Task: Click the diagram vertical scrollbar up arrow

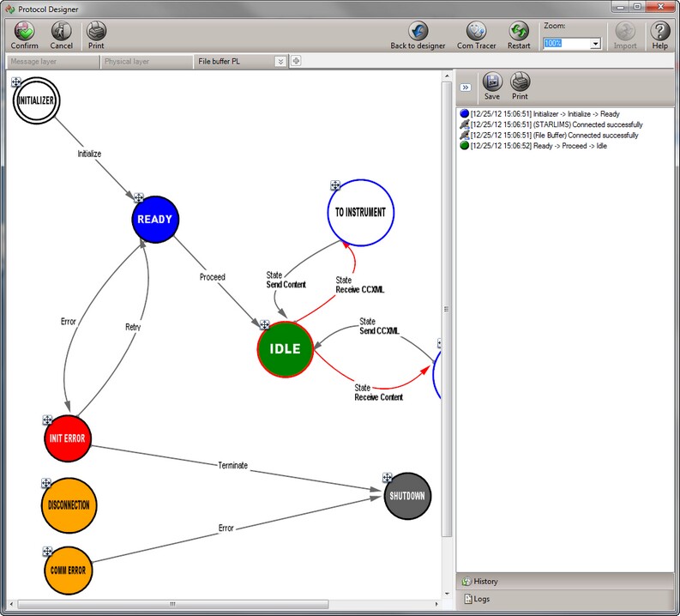Action: [x=447, y=75]
